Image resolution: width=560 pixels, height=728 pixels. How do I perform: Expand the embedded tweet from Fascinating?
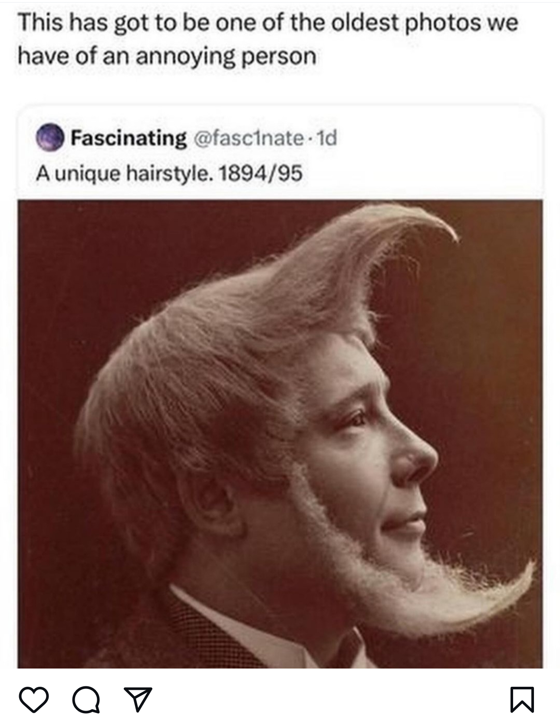coord(278,152)
